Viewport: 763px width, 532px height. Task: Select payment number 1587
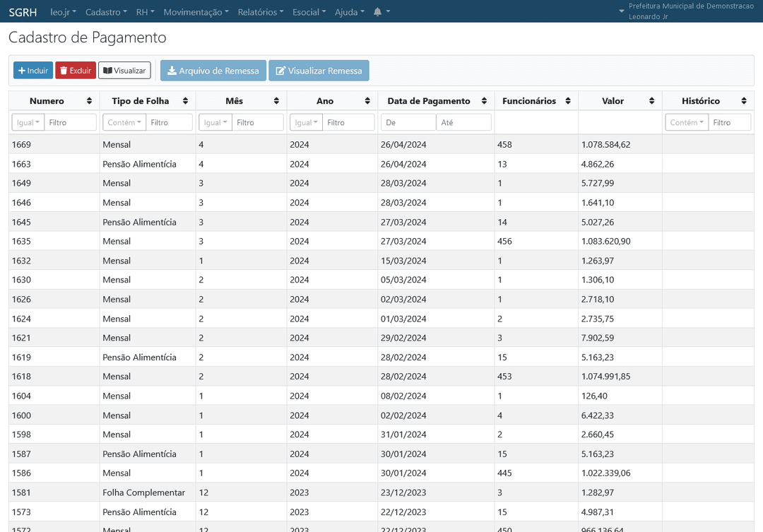[x=21, y=454]
